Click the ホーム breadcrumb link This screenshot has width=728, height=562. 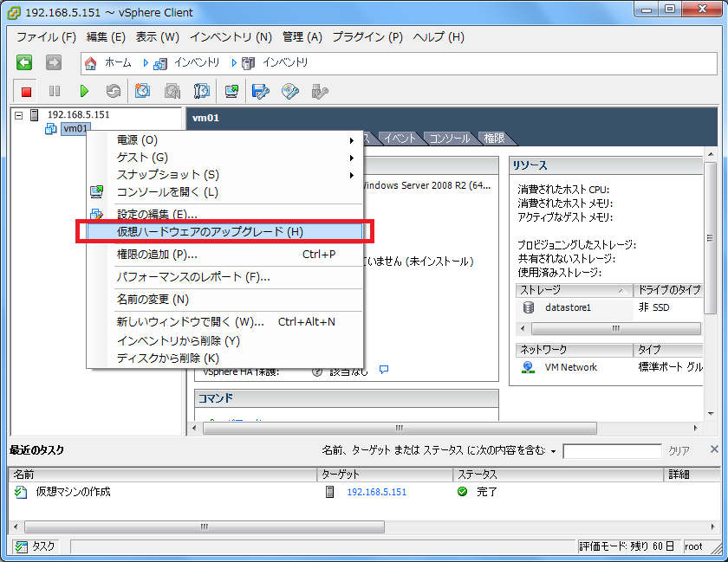(118, 62)
